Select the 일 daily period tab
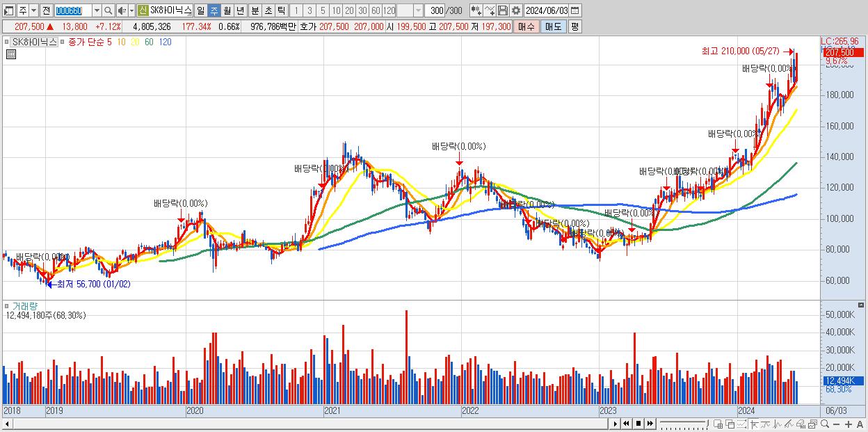Viewport: 868px width, 432px height. click(x=200, y=10)
